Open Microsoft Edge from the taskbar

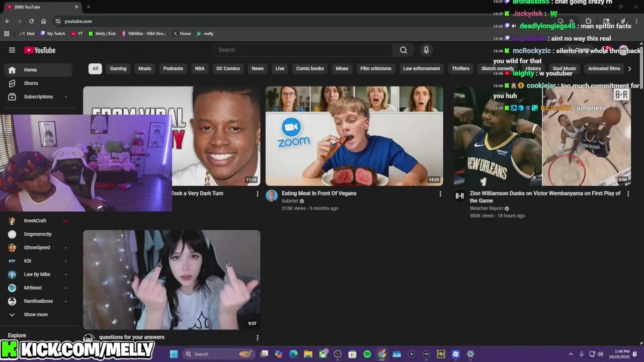point(293,354)
